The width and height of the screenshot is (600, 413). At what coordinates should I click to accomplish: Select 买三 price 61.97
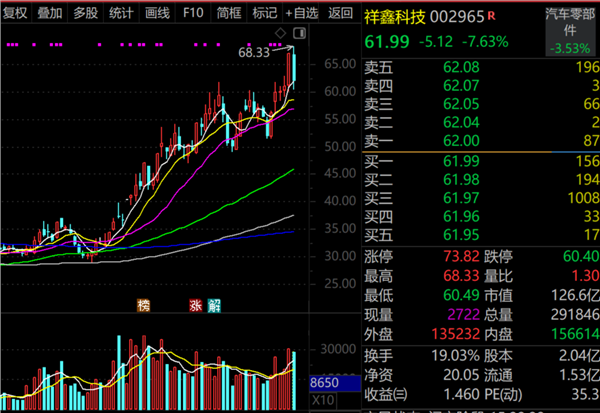coord(461,198)
